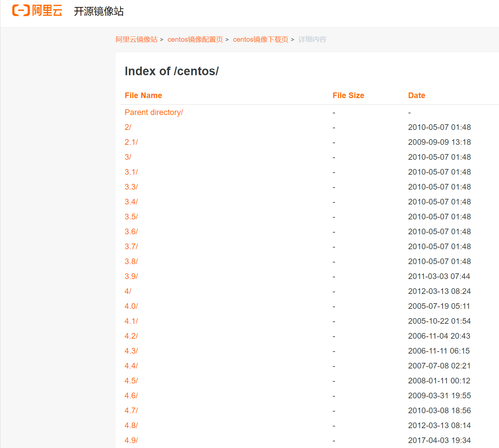Click the 开源镜像站 site title

pyautogui.click(x=98, y=12)
